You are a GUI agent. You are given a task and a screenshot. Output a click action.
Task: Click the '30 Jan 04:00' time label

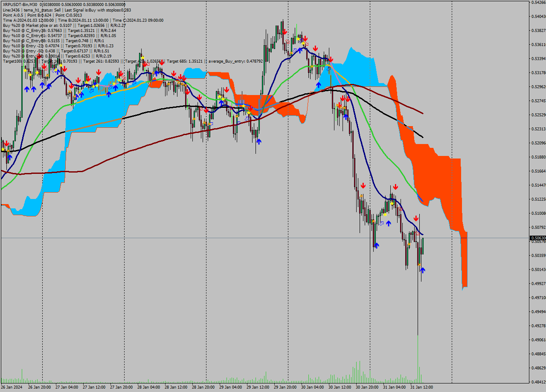[x=312, y=387]
